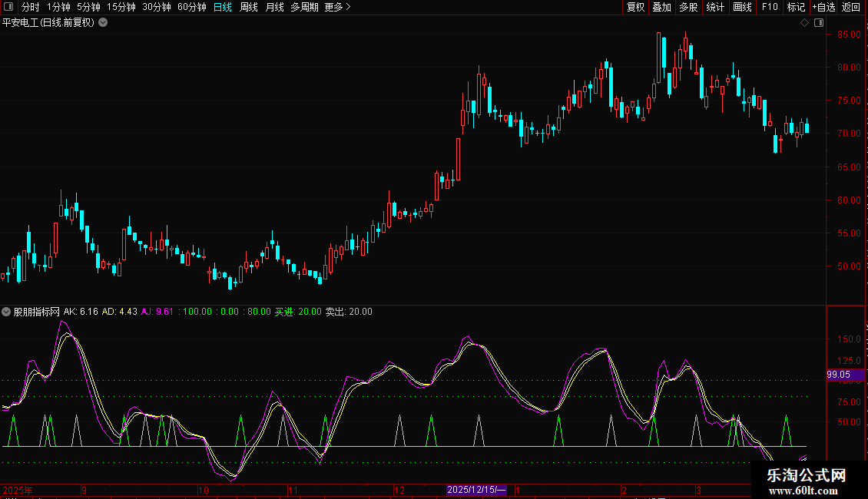The width and height of the screenshot is (868, 499).
Task: Open the 画线 drawing tools
Action: (x=742, y=7)
